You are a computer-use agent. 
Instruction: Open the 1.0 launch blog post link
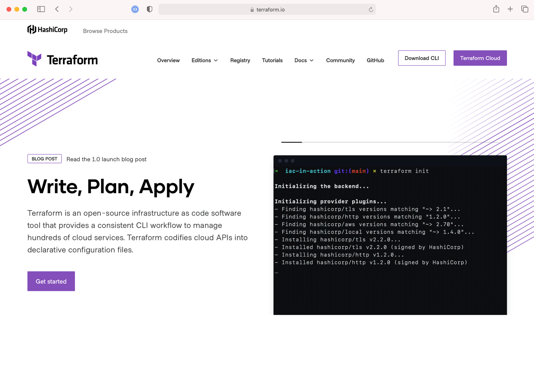point(106,159)
